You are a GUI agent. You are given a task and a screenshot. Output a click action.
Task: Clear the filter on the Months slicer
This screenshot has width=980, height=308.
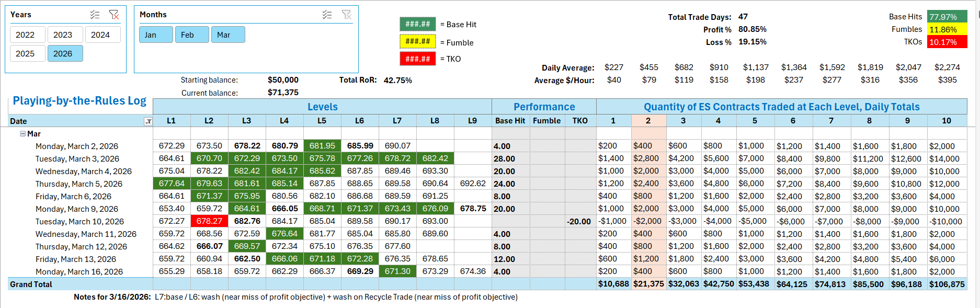coord(346,15)
